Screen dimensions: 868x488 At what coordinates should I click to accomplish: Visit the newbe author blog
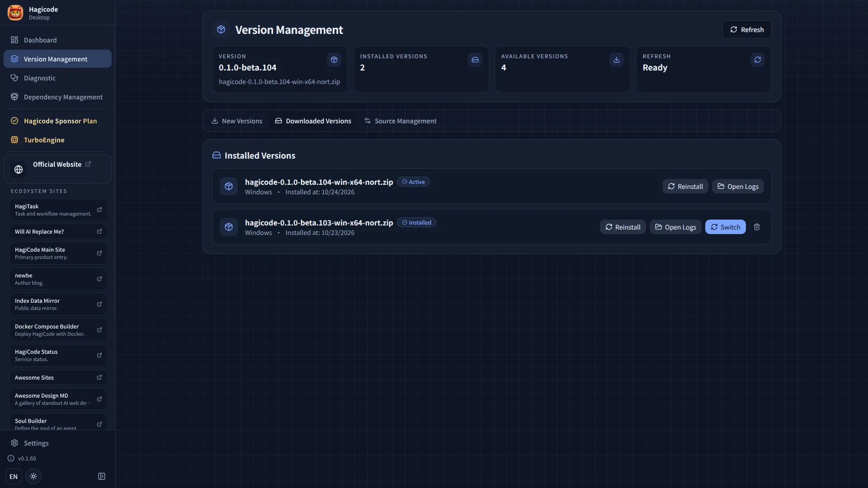coord(58,279)
